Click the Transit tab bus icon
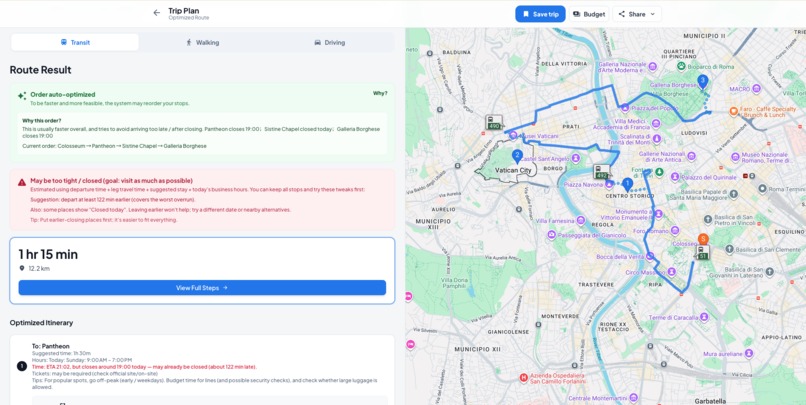Screen dimensions: 806x405 click(x=64, y=42)
